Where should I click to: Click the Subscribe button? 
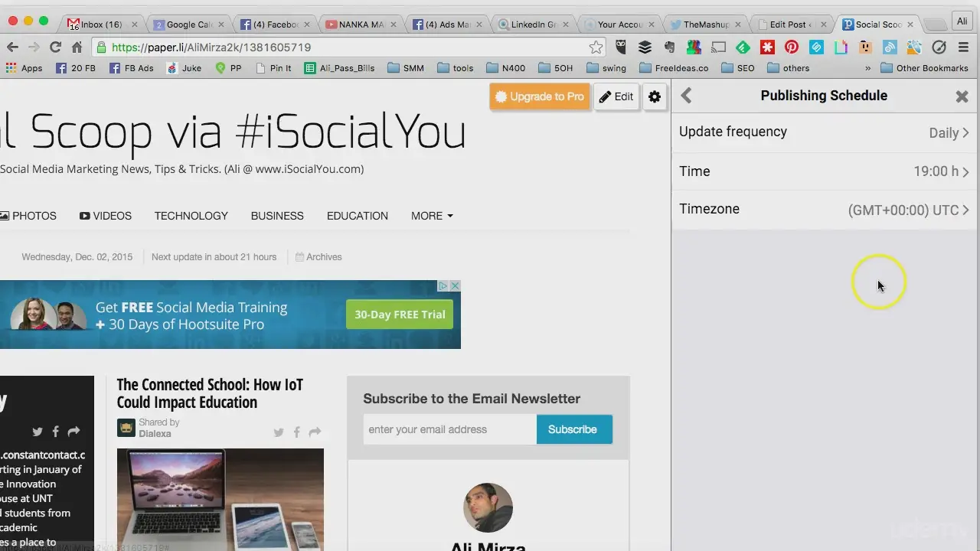(574, 429)
